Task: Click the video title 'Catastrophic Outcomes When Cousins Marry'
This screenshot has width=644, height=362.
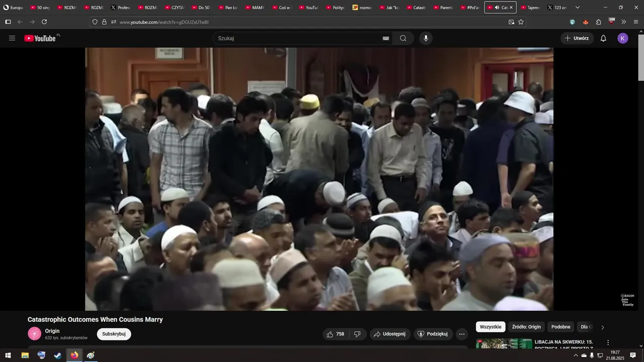Action: tap(95, 320)
